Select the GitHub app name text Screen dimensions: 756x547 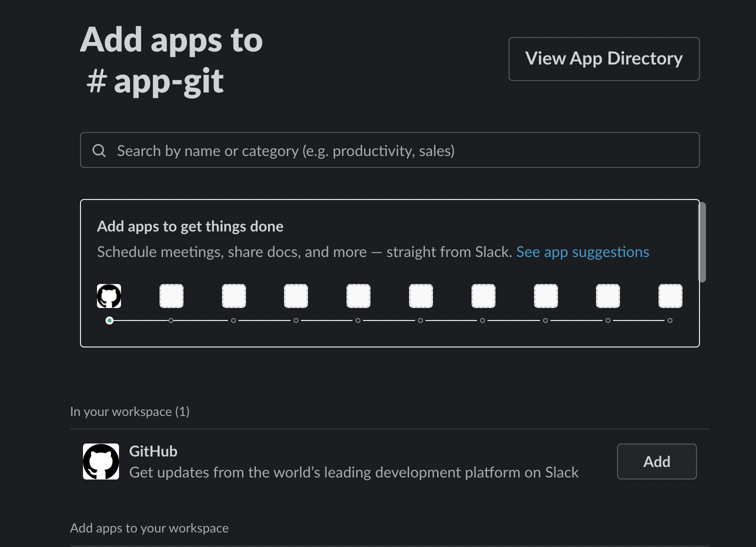click(153, 451)
